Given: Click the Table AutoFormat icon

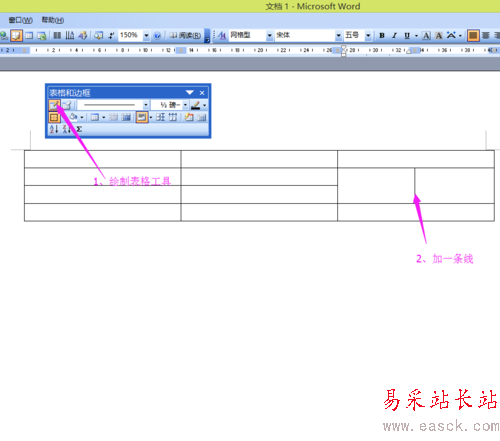Looking at the screenshot, I should 189,117.
